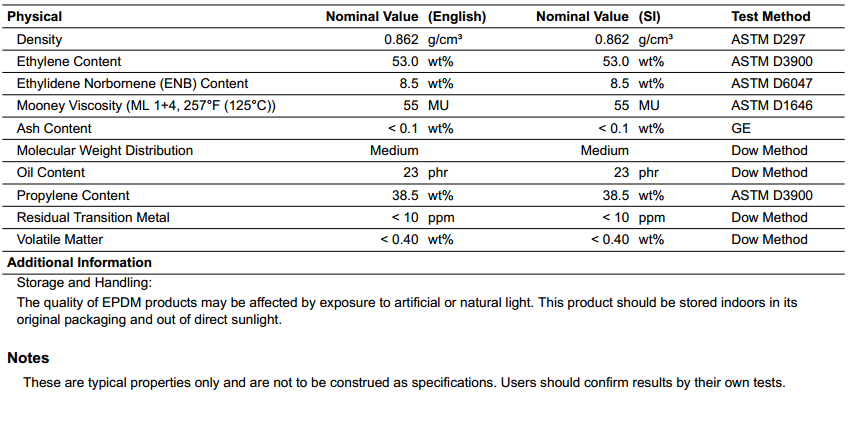Image resolution: width=851 pixels, height=422 pixels.
Task: Select the Residual Transition Metal label
Action: coord(93,217)
